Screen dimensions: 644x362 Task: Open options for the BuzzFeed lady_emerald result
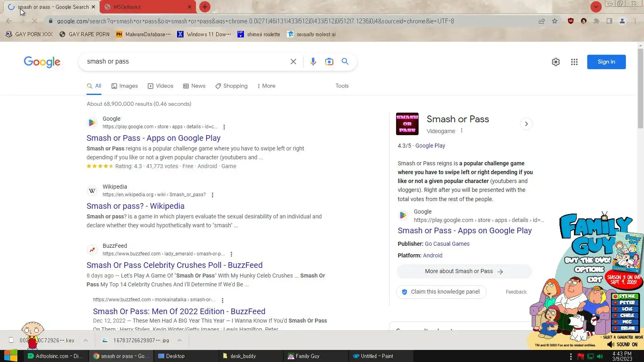[x=231, y=254]
